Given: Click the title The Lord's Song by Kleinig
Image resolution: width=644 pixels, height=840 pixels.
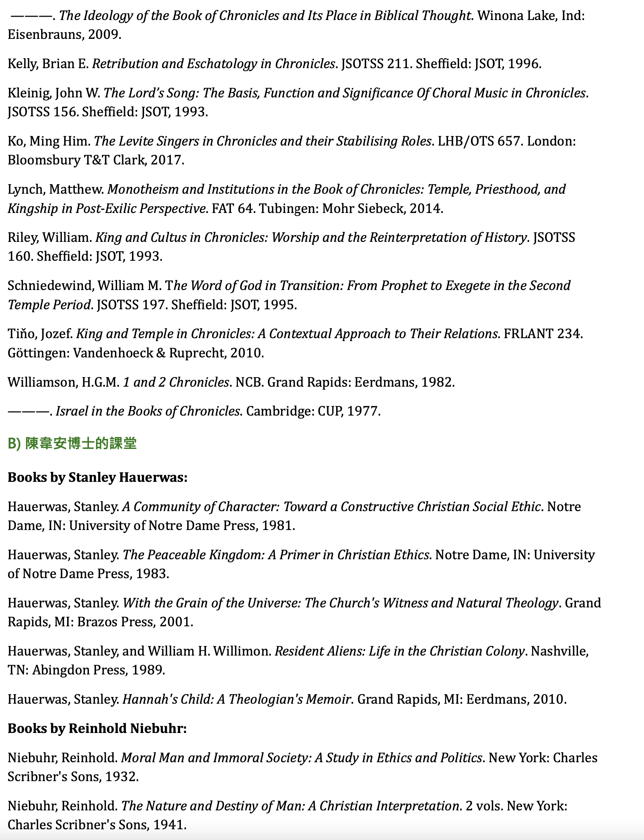Looking at the screenshot, I should tap(345, 93).
